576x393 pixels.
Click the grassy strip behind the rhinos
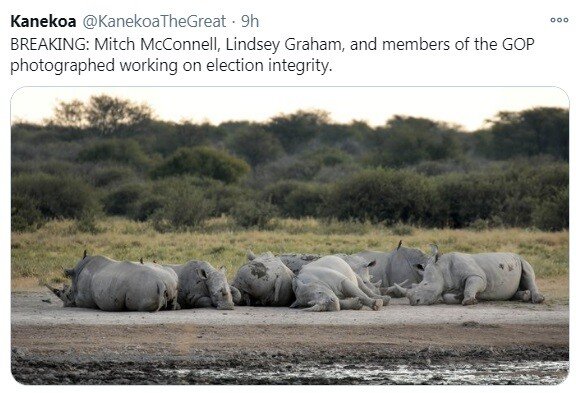click(x=290, y=242)
